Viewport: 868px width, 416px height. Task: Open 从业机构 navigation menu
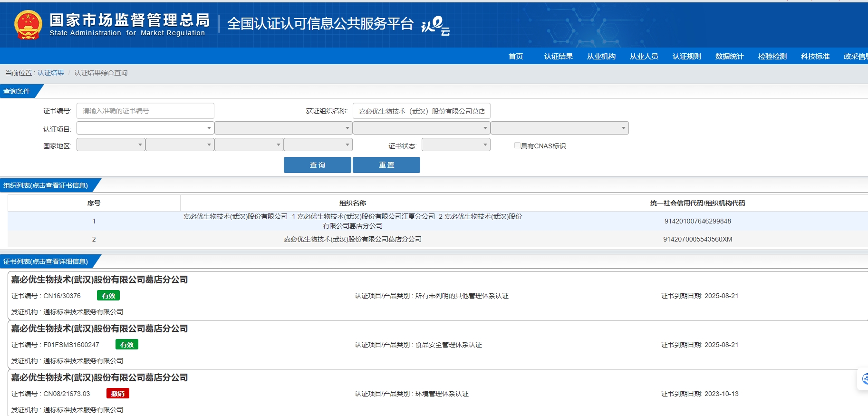(x=601, y=56)
